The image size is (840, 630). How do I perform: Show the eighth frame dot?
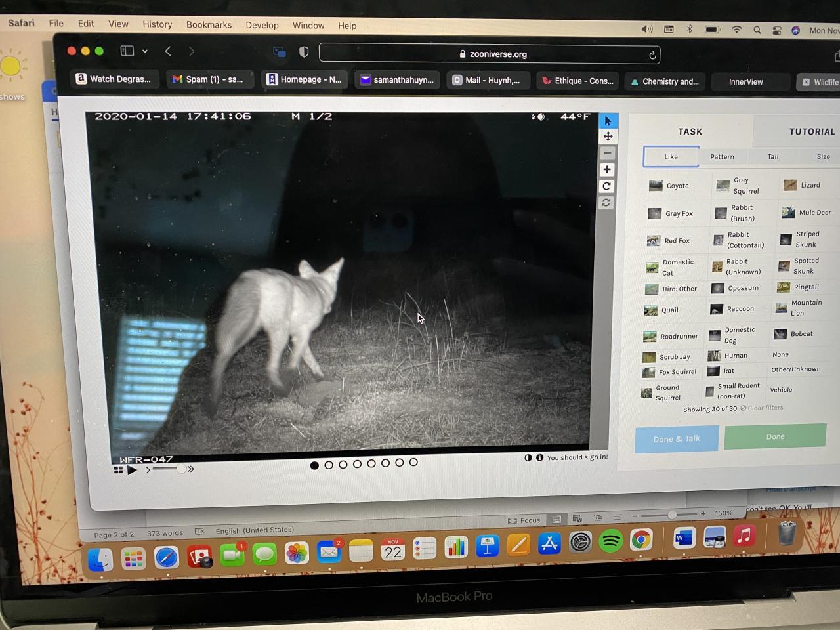coord(413,462)
